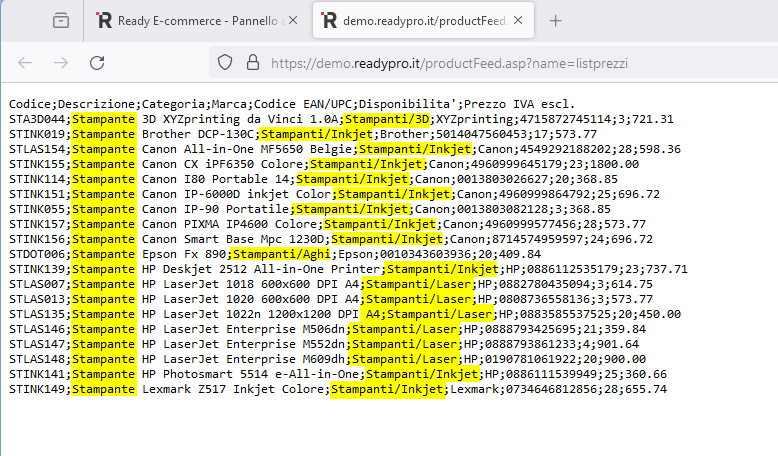This screenshot has width=778, height=456.
Task: Click 'Canon I80 Portable 14' text
Action: point(215,179)
